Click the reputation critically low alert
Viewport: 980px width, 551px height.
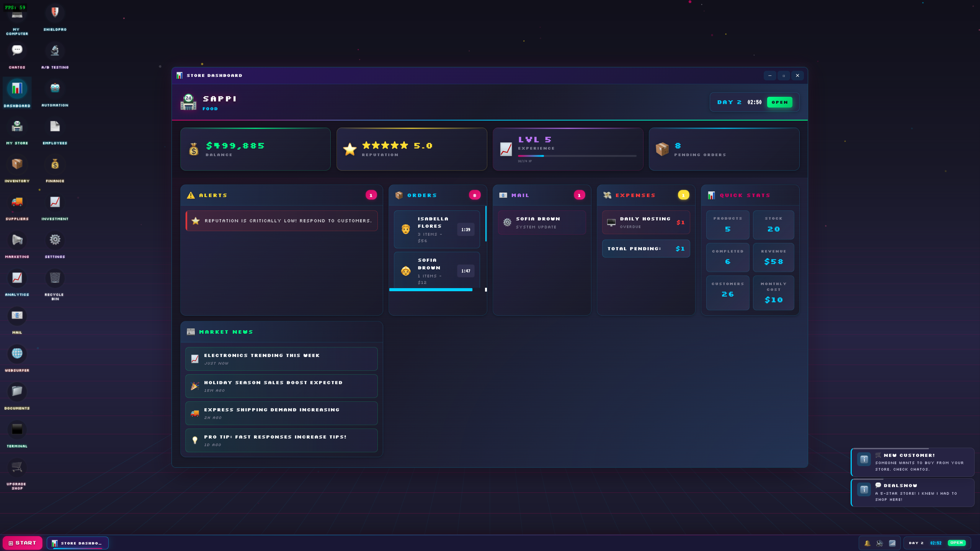click(281, 221)
